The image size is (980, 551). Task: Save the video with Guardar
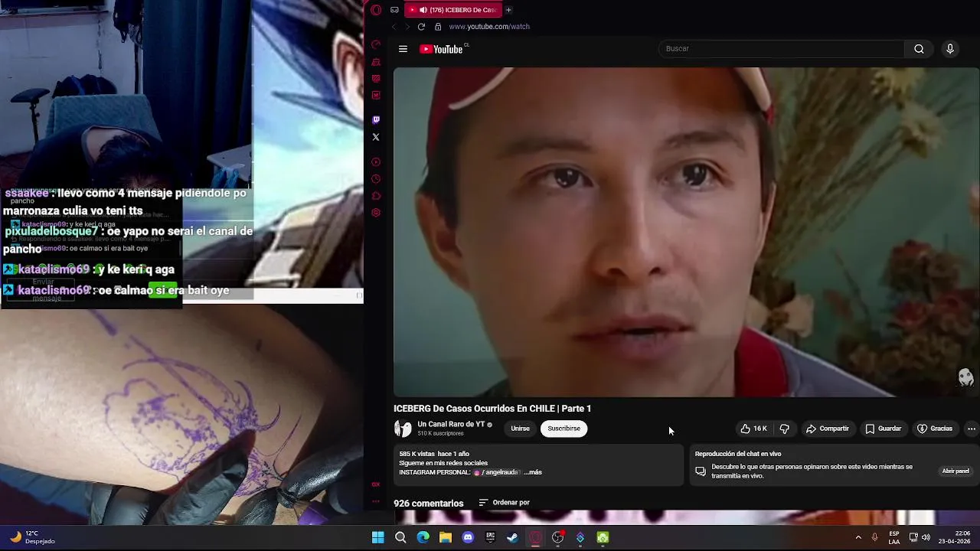tap(883, 429)
